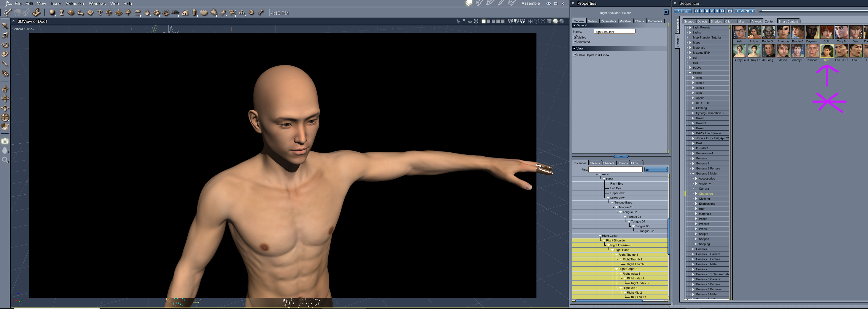
Task: Pick the Rotate tool in left sidebar
Action: point(5,45)
